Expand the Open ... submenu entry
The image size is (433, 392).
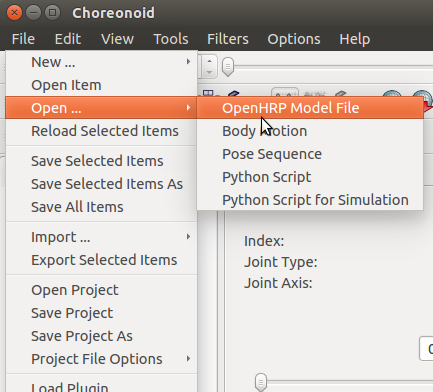(101, 108)
